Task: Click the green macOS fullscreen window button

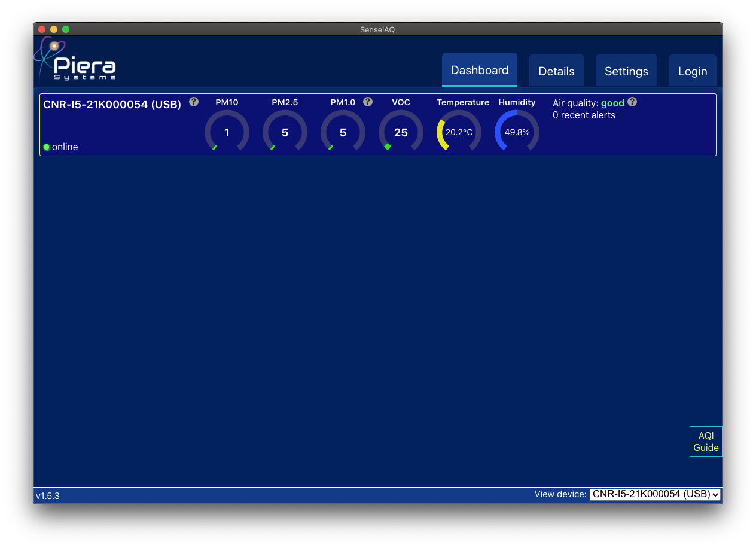Action: click(66, 29)
